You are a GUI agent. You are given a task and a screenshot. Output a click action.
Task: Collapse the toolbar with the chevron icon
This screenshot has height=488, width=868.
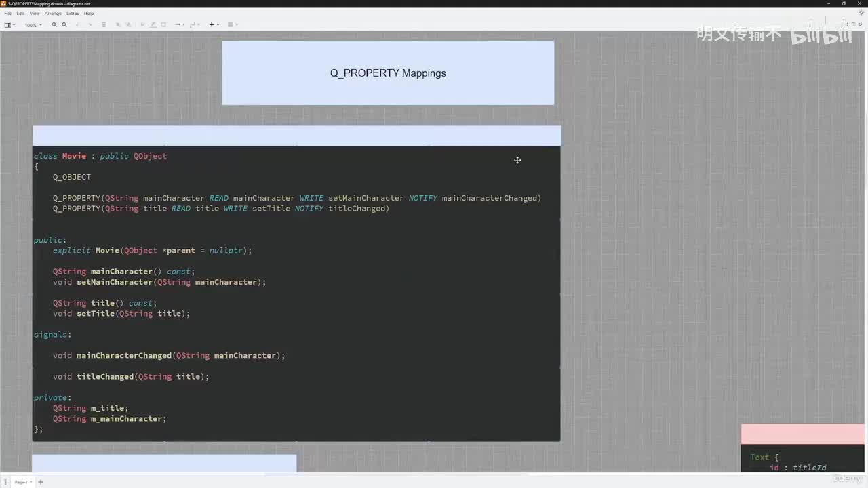(x=861, y=24)
